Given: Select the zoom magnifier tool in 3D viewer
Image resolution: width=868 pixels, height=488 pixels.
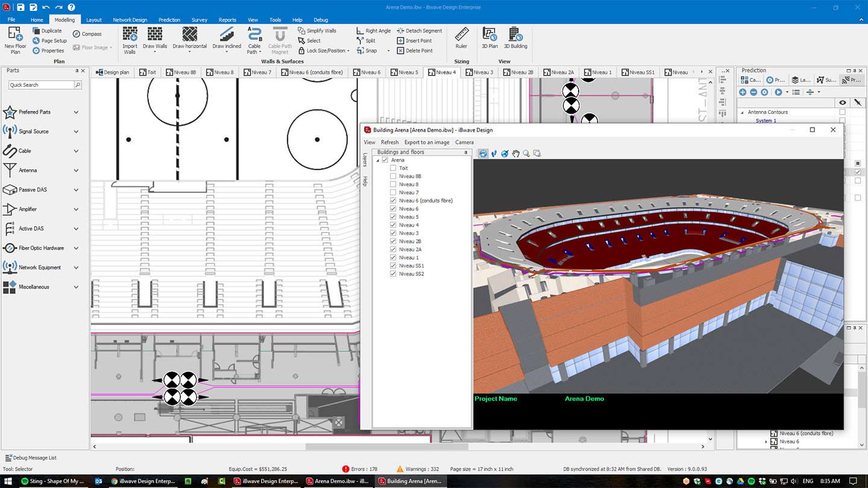Looking at the screenshot, I should (526, 154).
